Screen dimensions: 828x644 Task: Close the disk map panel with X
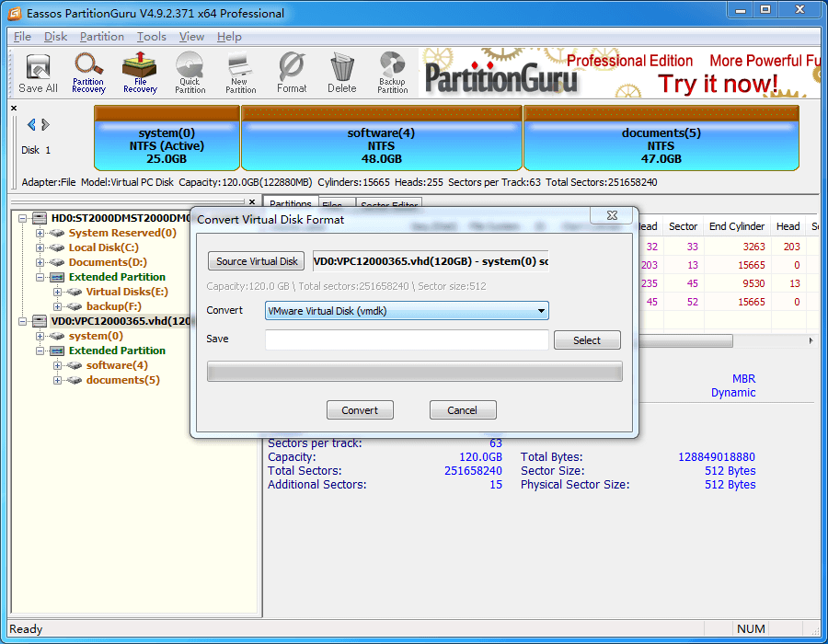tap(14, 109)
